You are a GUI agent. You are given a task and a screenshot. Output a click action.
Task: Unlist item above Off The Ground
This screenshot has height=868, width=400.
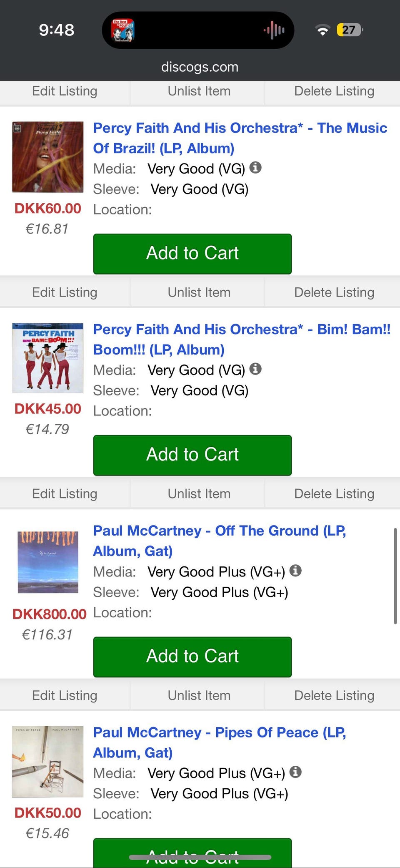click(199, 494)
